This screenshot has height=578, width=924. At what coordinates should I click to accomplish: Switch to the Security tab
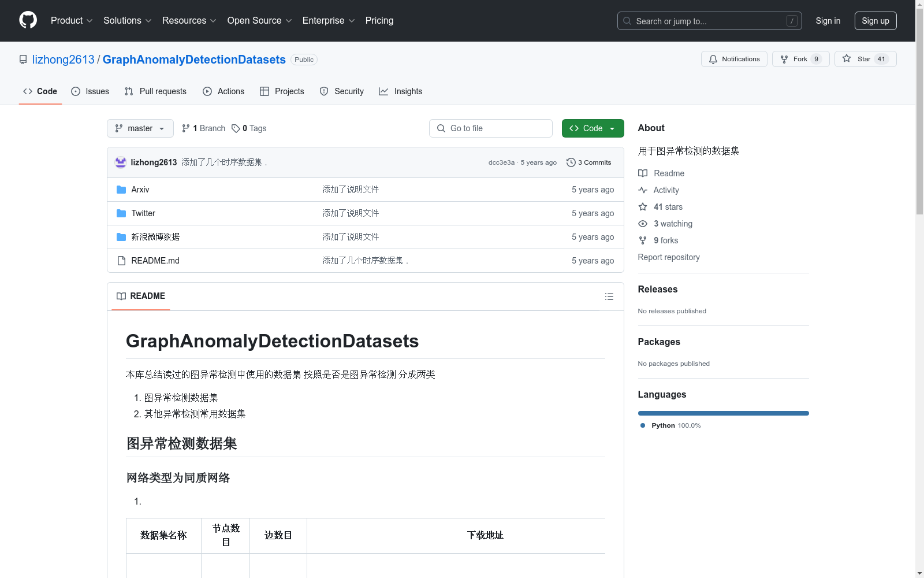[342, 91]
